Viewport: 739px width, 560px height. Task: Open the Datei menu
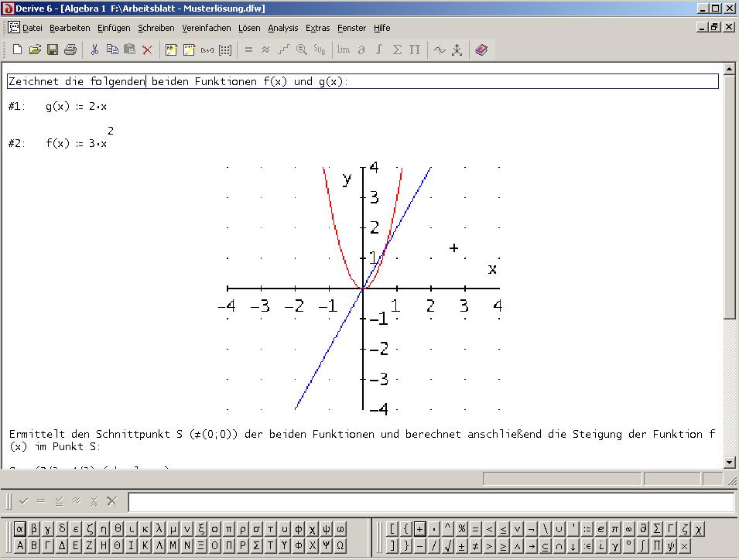32,28
